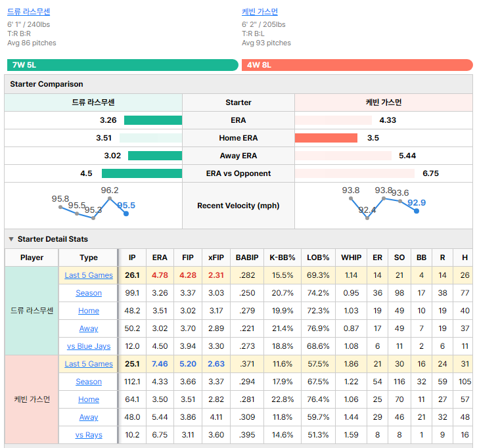Click the FIP column header
477x448 pixels.
click(188, 258)
